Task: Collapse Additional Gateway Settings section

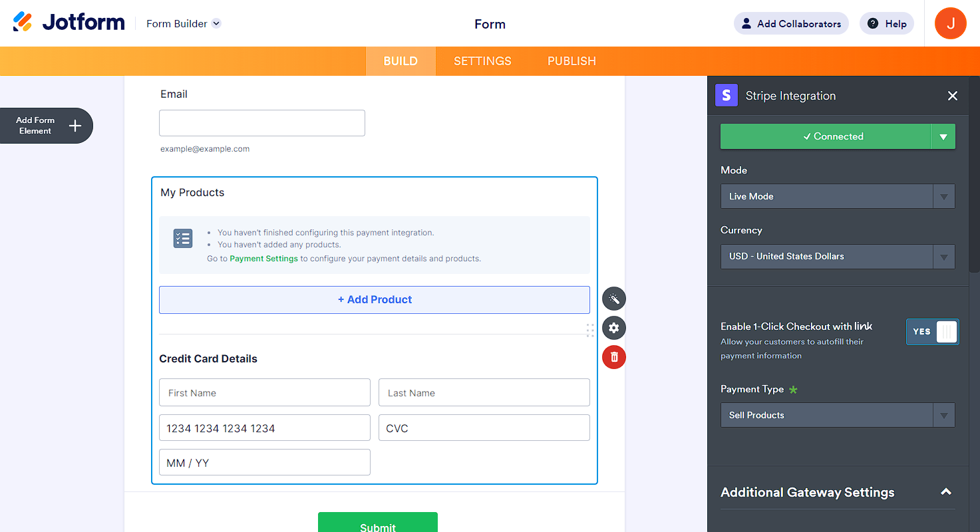Action: tap(945, 492)
